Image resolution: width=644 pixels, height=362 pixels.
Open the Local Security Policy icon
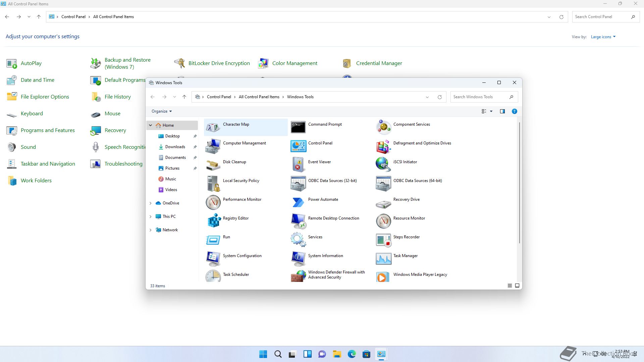pos(213,184)
